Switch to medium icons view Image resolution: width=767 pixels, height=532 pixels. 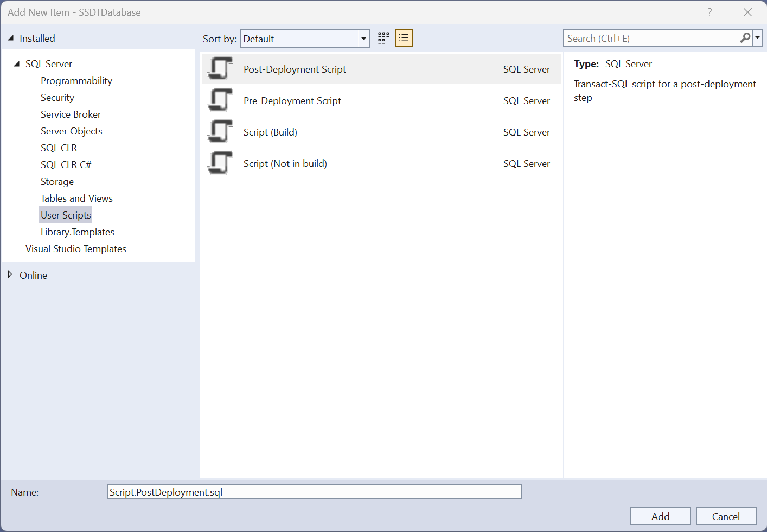pos(383,37)
